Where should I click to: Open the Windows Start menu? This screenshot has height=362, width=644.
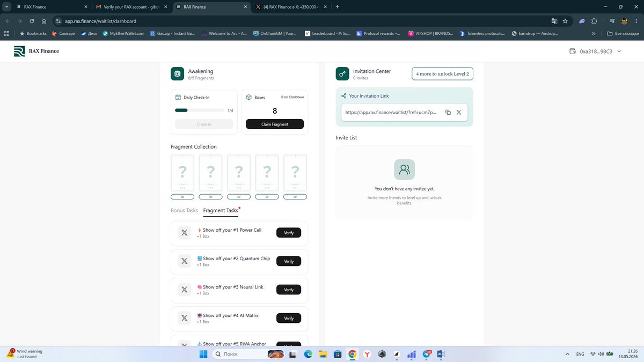point(203,354)
